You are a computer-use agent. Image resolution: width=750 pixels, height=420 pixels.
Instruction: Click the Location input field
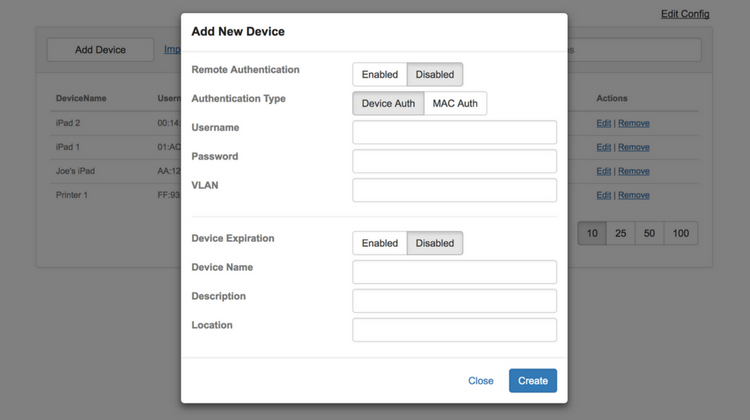pyautogui.click(x=454, y=330)
